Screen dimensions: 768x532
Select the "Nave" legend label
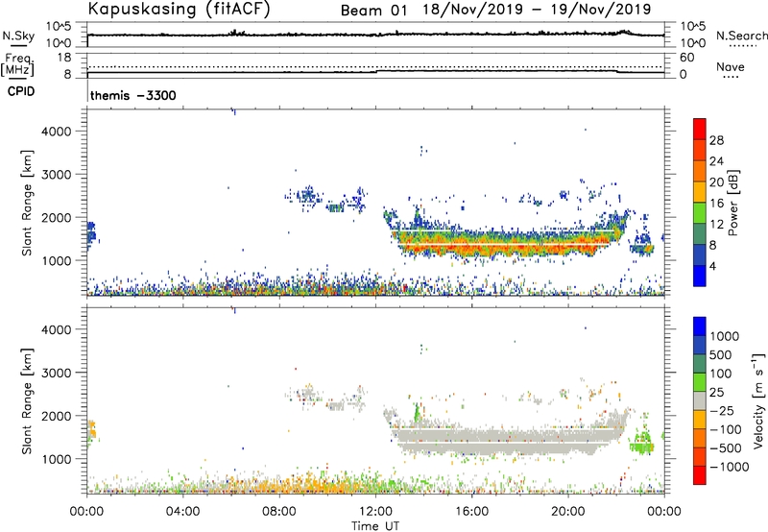coord(731,66)
